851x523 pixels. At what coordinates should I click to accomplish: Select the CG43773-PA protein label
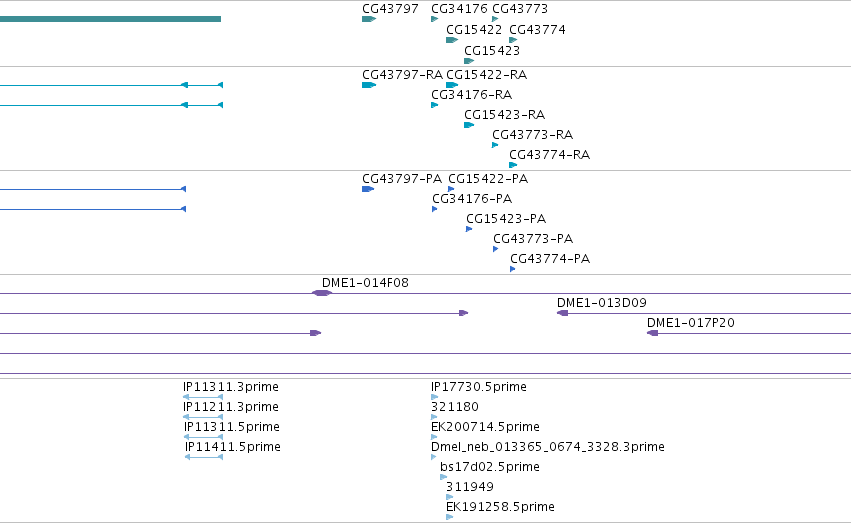(533, 239)
